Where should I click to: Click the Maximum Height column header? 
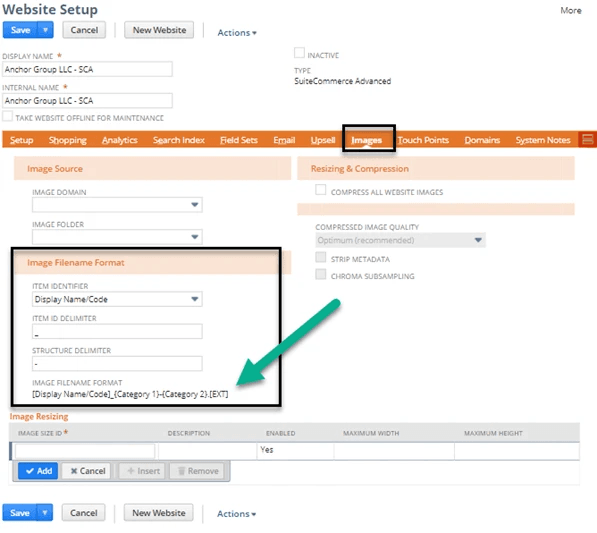[493, 433]
